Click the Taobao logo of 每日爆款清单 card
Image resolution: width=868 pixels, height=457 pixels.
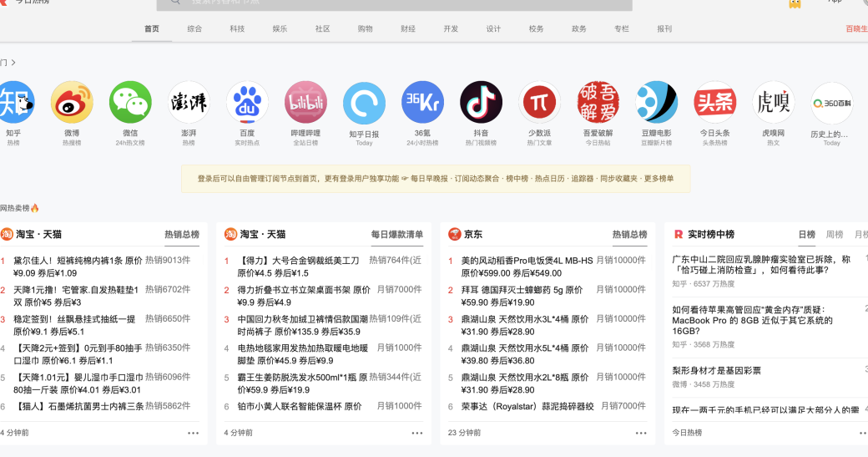pyautogui.click(x=230, y=234)
